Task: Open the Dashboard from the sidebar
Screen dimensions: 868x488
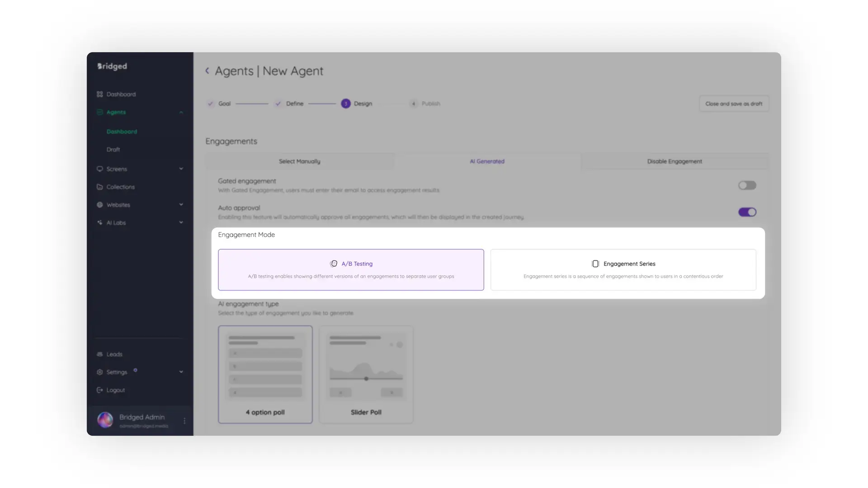Action: point(120,94)
